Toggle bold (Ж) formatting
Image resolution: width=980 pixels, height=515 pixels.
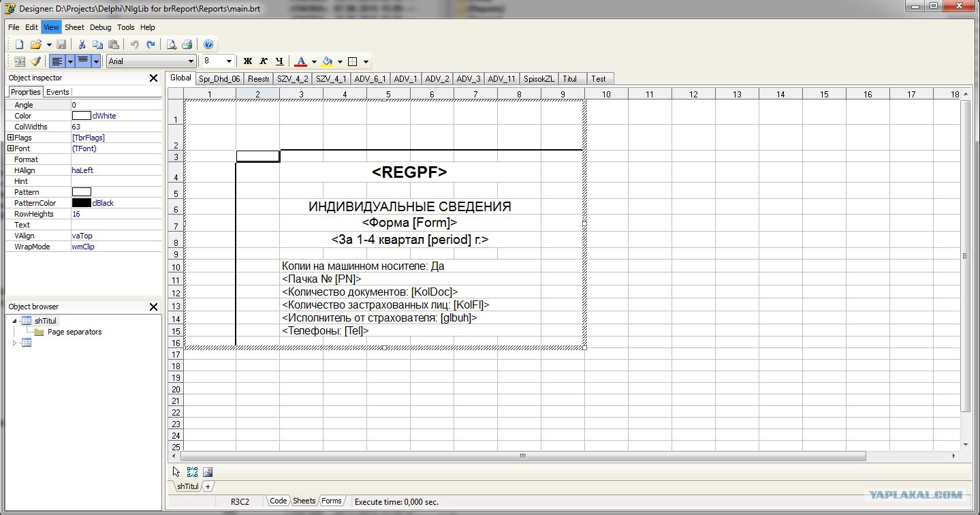click(248, 61)
